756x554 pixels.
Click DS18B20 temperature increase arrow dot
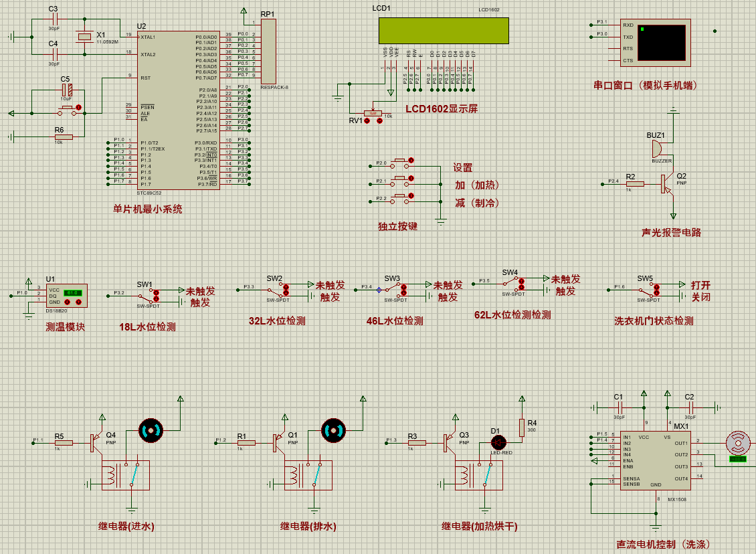pos(78,302)
